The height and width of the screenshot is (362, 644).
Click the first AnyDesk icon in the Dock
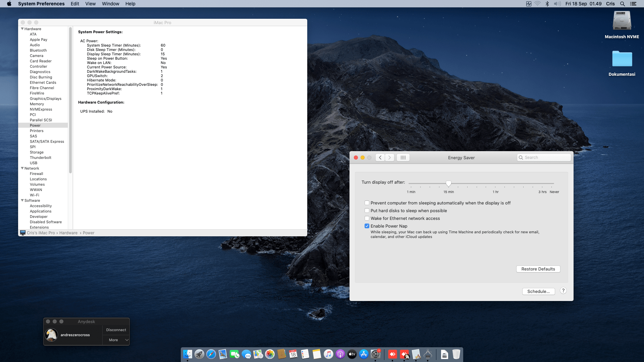pos(392,354)
